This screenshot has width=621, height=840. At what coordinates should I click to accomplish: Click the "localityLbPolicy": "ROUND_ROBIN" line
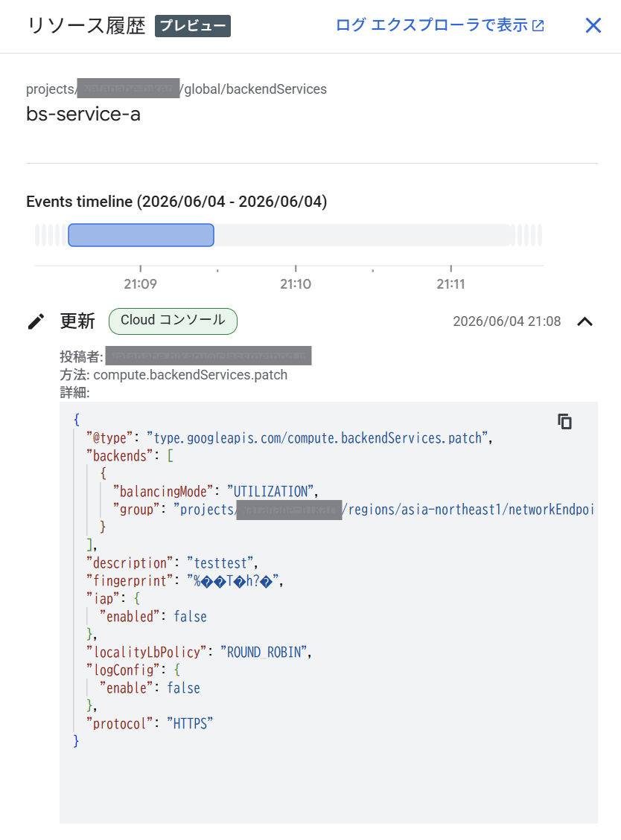[199, 652]
